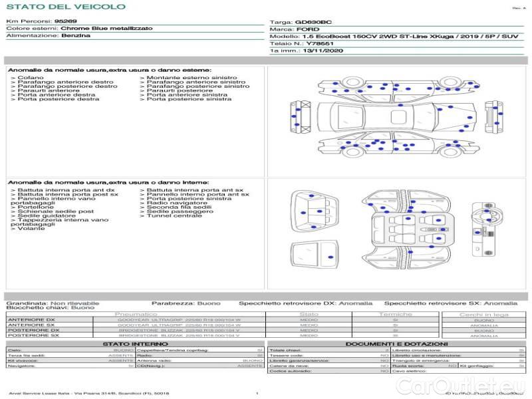Click the top-down exterior car diagram

click(x=398, y=117)
